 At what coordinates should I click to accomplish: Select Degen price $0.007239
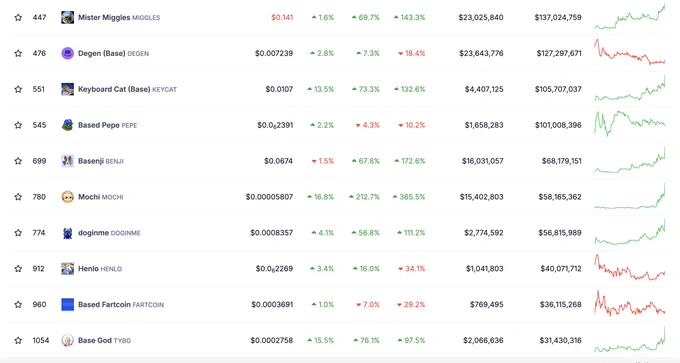point(274,53)
